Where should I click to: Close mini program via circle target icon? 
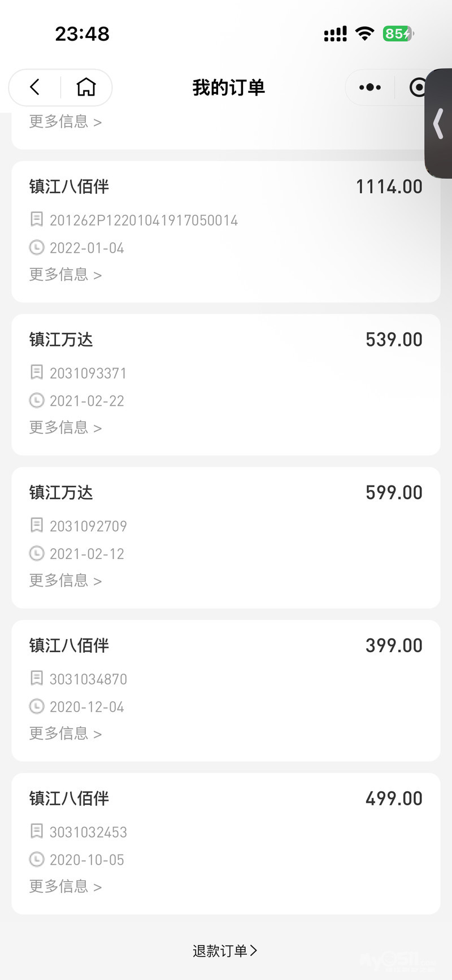pos(417,87)
